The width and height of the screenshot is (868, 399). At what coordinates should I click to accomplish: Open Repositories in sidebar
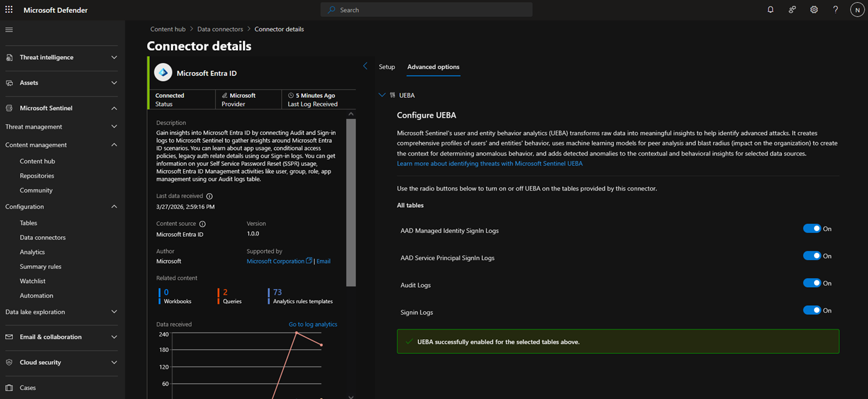tap(37, 176)
